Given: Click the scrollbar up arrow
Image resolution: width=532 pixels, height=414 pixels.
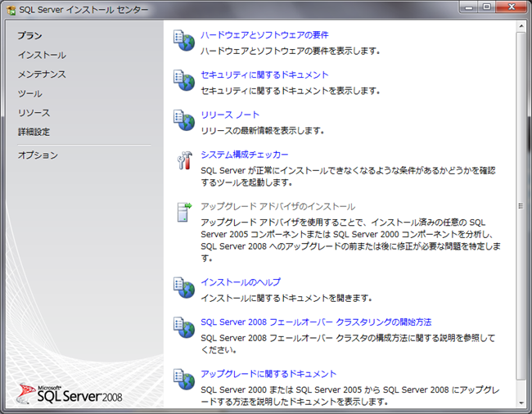Looking at the screenshot, I should (x=521, y=26).
